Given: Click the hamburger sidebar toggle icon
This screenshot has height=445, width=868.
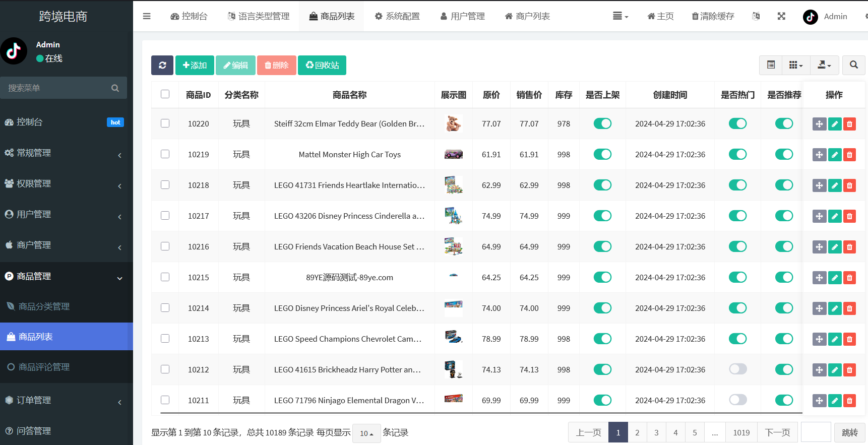Looking at the screenshot, I should [x=147, y=16].
